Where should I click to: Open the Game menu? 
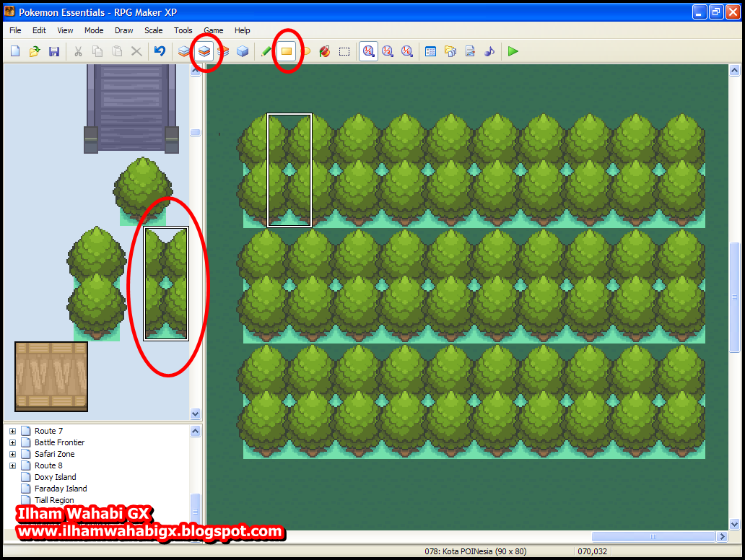(214, 30)
